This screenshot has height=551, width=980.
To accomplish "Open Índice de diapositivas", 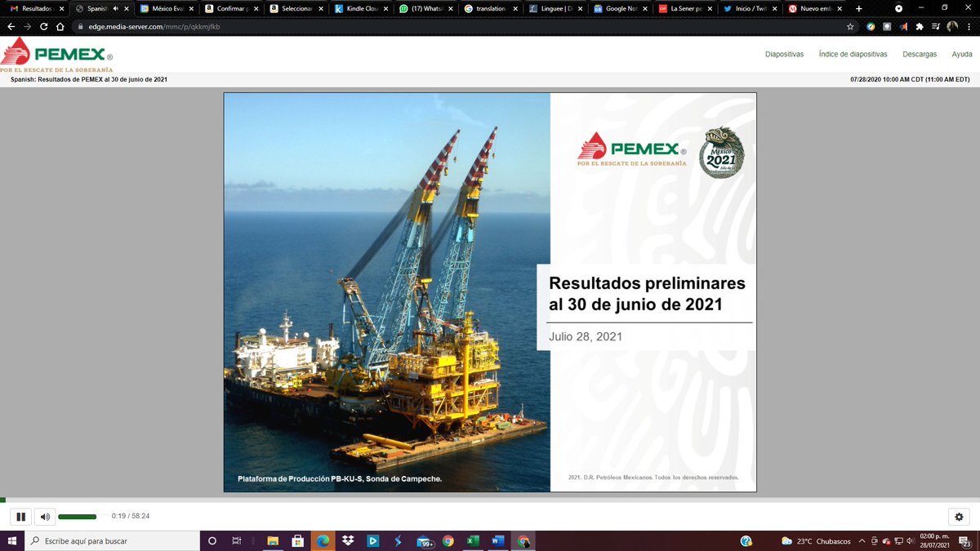I will point(853,54).
